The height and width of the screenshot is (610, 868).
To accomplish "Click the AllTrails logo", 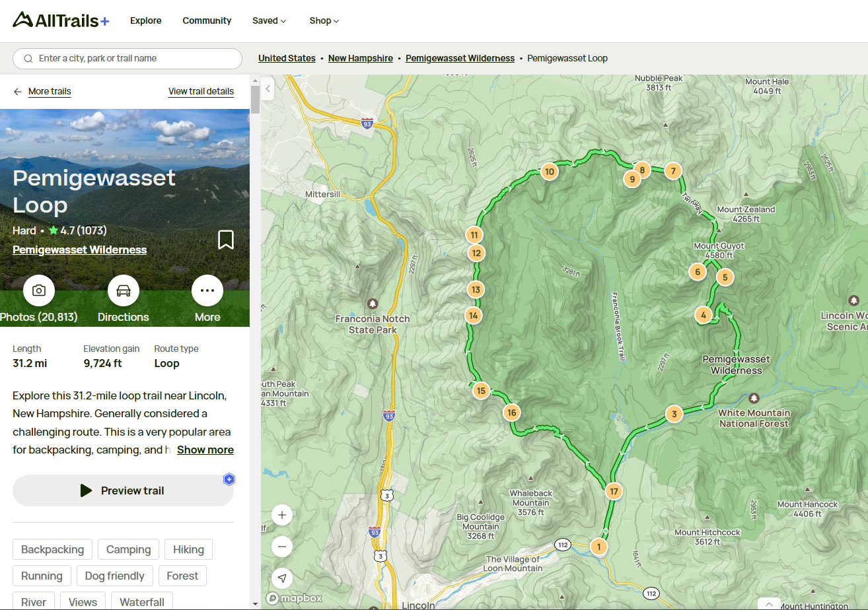I will 59,20.
